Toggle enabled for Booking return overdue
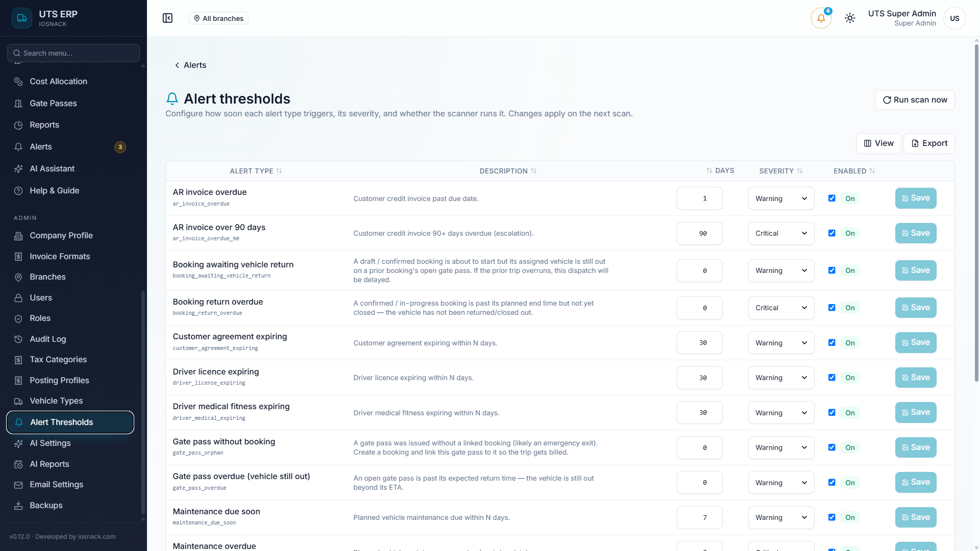 click(x=831, y=308)
